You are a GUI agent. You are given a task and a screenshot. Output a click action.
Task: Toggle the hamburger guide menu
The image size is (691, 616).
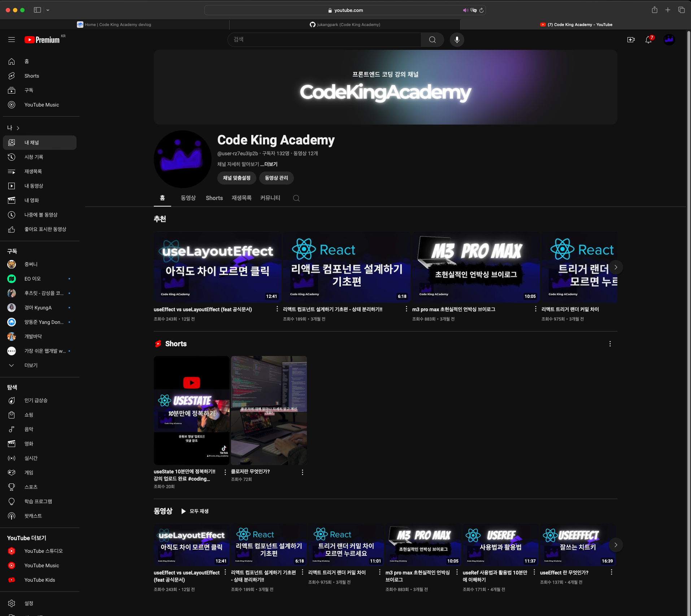pos(12,40)
